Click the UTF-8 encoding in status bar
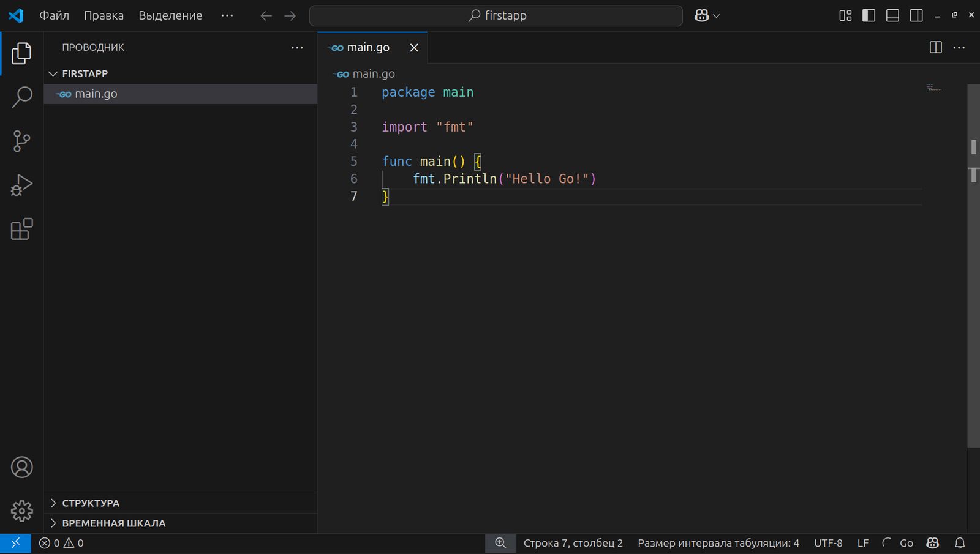 point(828,543)
